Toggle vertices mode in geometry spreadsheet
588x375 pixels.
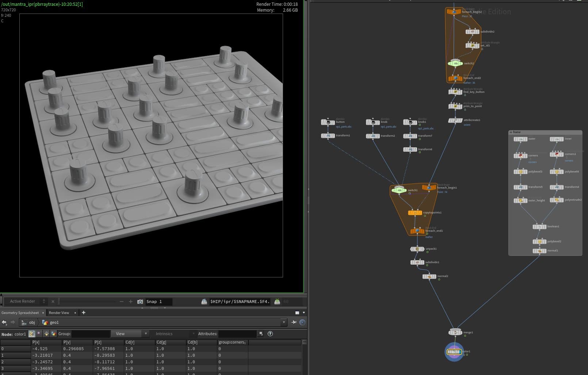click(39, 334)
